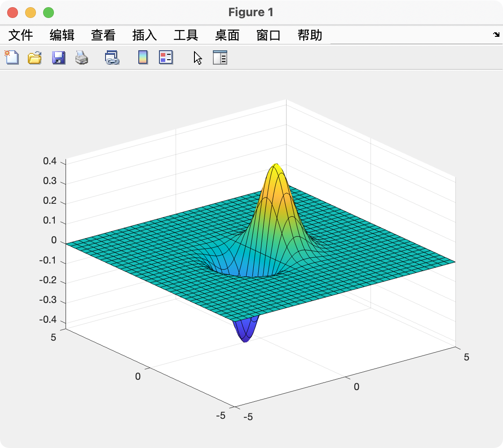The height and width of the screenshot is (448, 503).
Task: Click the z-axis tick label -0.2
Action: coord(48,280)
